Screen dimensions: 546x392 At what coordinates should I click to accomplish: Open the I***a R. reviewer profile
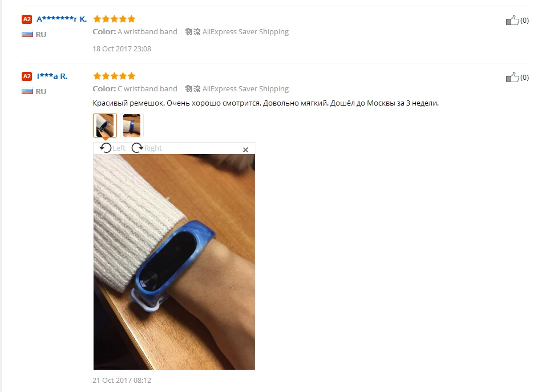click(x=52, y=76)
